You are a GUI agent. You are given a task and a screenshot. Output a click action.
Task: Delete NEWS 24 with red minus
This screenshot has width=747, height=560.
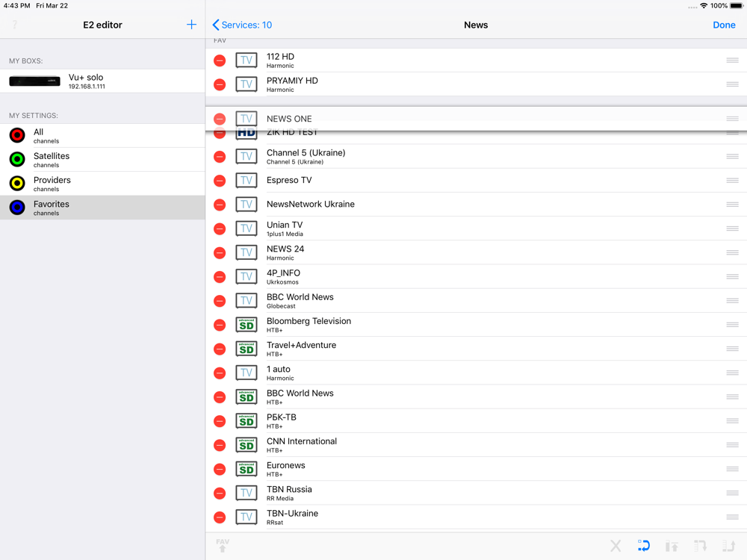(x=220, y=253)
